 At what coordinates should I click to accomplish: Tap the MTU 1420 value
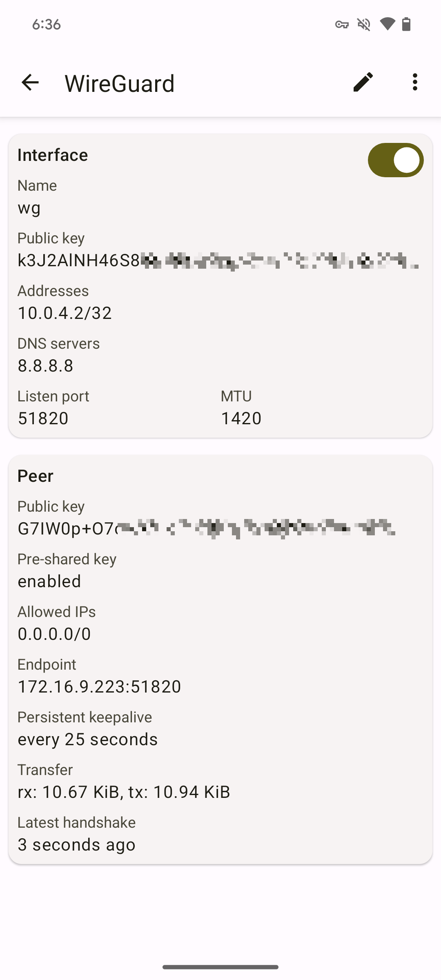coord(241,419)
